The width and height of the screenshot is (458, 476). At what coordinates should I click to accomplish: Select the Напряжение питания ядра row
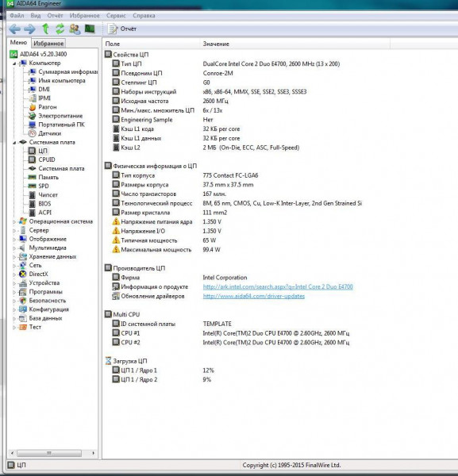[x=167, y=222]
